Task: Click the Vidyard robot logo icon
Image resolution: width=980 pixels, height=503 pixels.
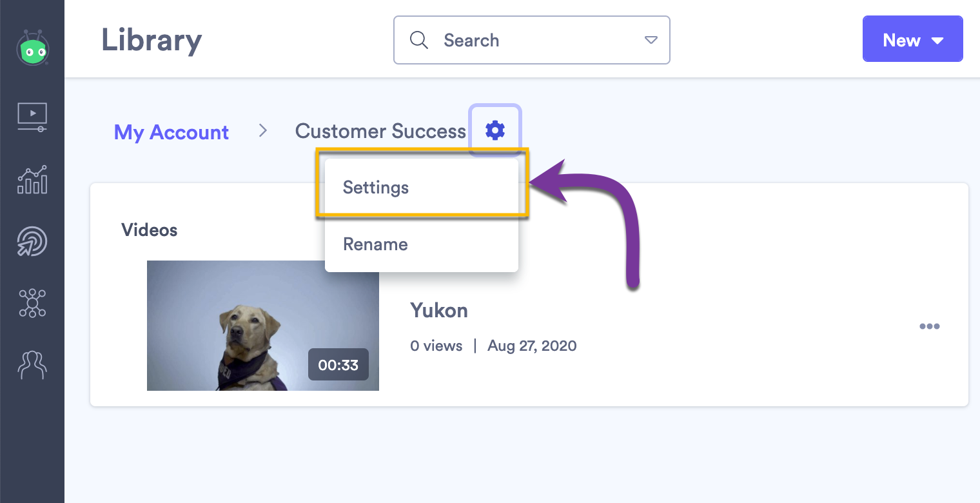Action: pos(32,48)
